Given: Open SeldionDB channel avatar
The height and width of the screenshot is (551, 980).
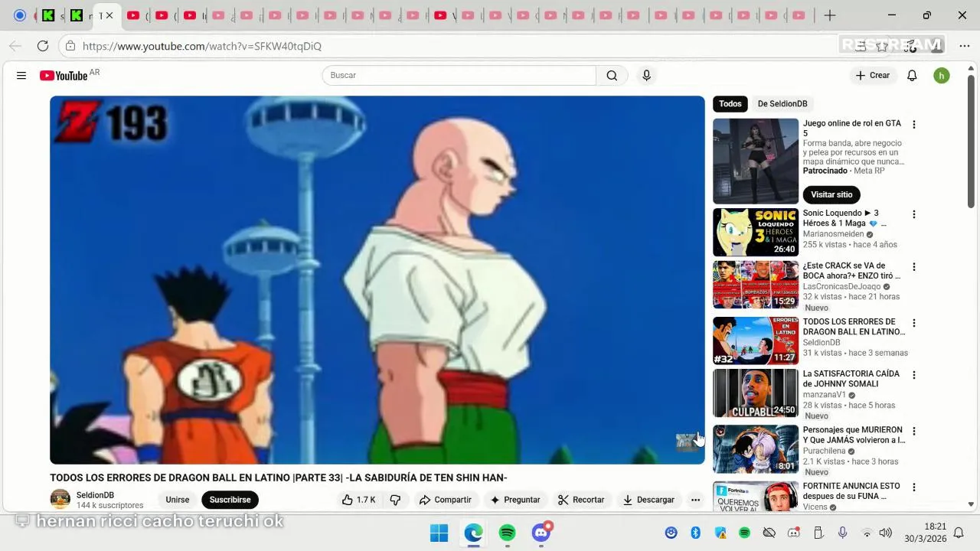Looking at the screenshot, I should click(x=60, y=500).
